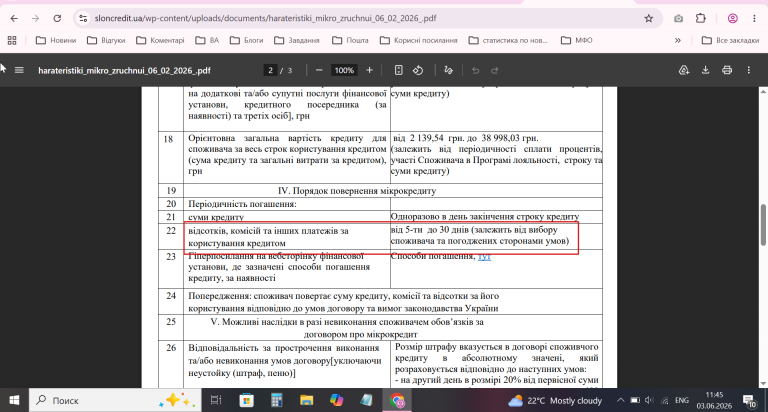This screenshot has height=412, width=768.
Task: Open the camera/screenshot browser extension
Action: click(x=678, y=18)
